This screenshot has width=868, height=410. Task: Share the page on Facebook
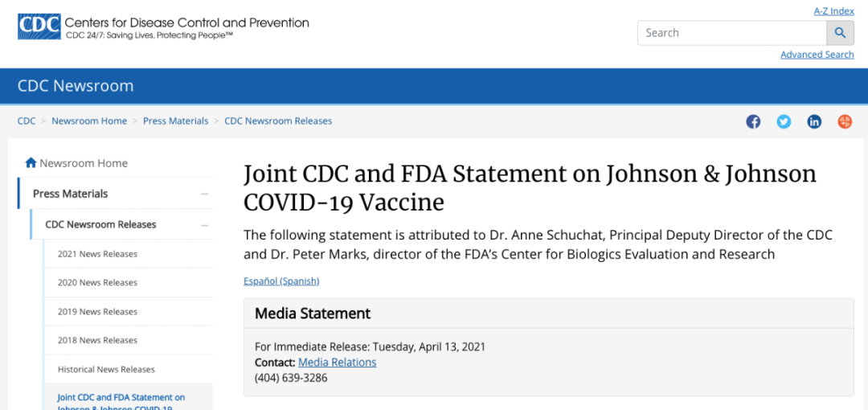pos(753,122)
